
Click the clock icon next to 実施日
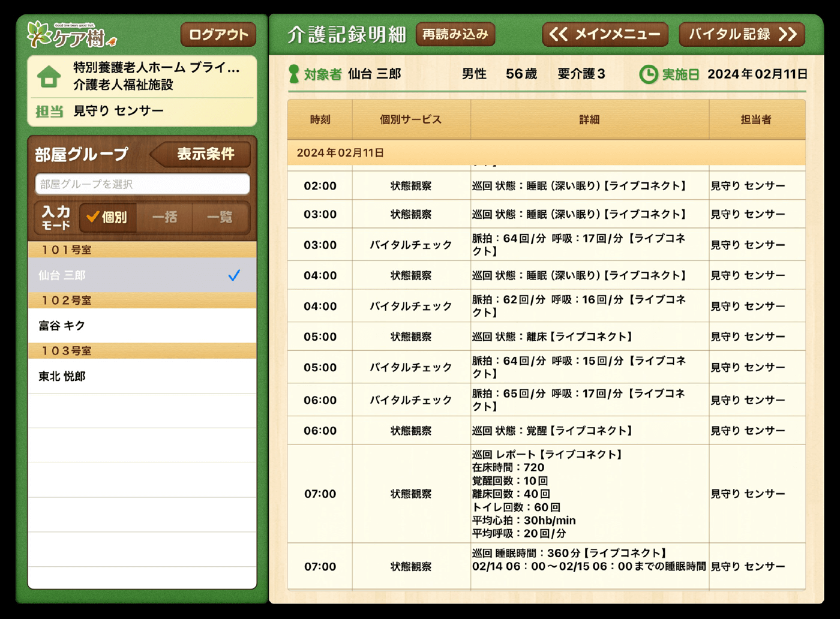pyautogui.click(x=650, y=74)
